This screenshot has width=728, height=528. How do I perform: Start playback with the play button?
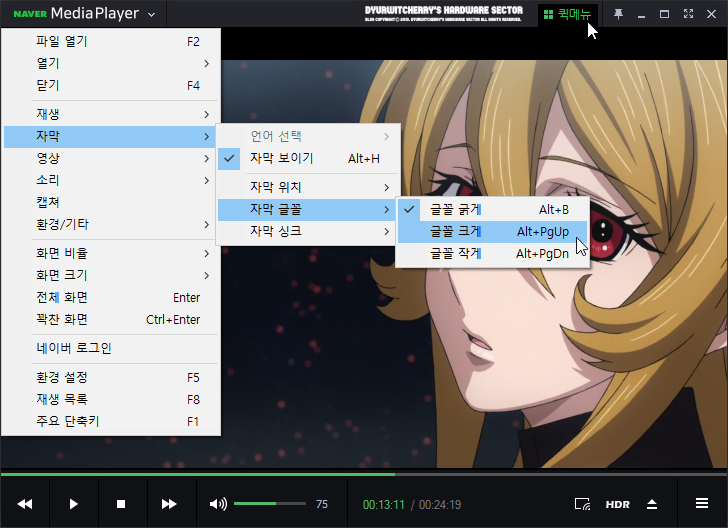point(73,504)
